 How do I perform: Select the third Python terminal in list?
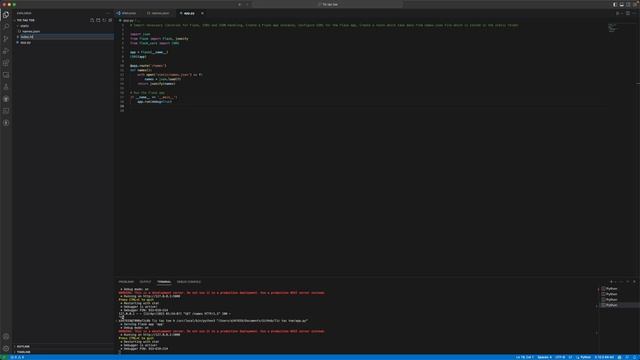pos(611,300)
